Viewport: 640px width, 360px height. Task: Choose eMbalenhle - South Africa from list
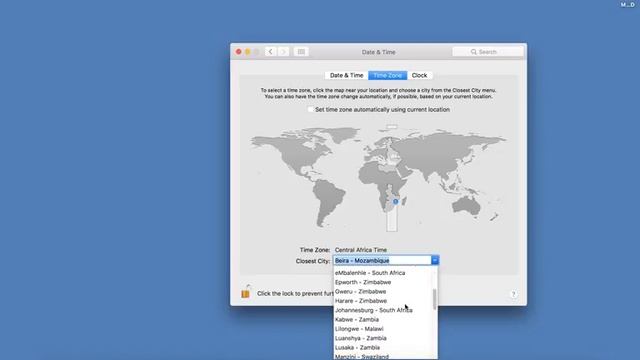385,273
